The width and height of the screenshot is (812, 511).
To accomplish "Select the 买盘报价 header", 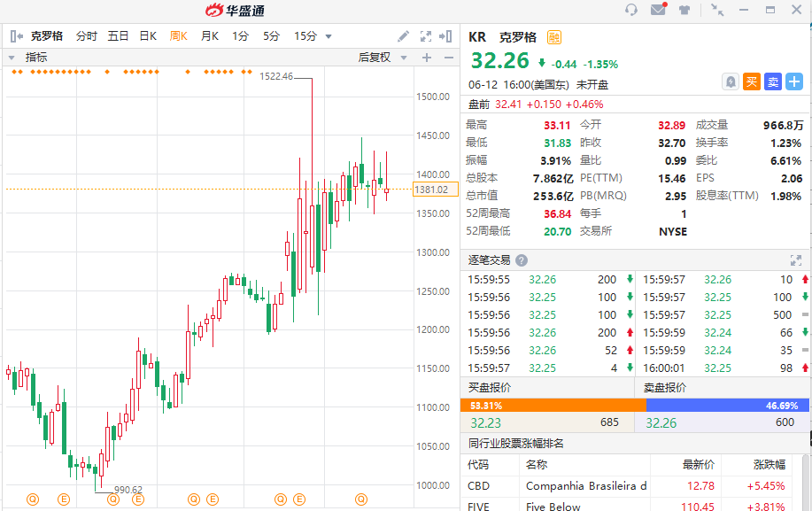I will [490, 388].
